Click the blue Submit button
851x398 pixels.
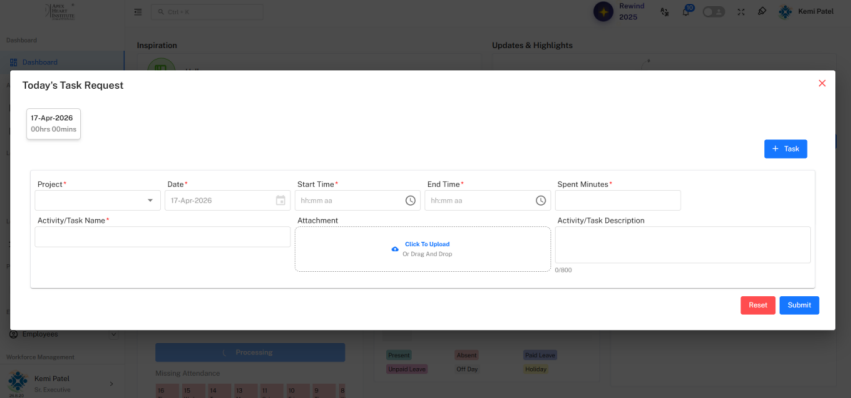799,305
